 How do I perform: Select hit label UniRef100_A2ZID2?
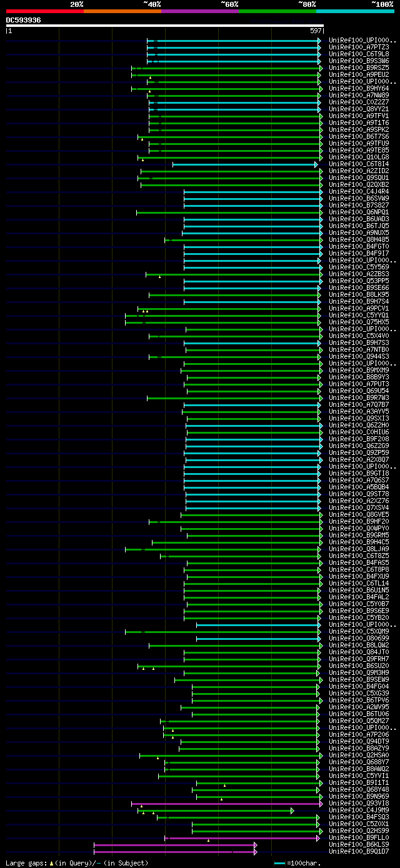(359, 171)
